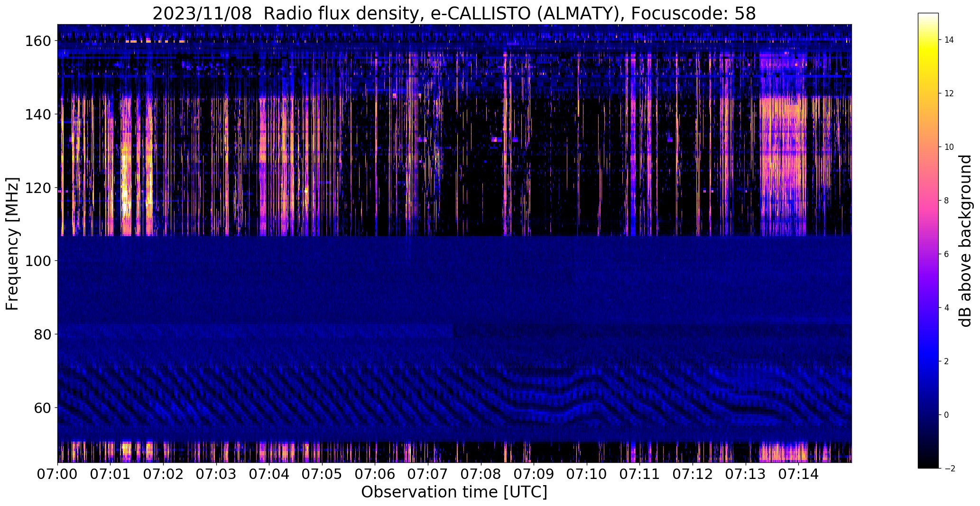Click the 07:07 time tick label
Image resolution: width=980 pixels, height=506 pixels.
click(x=428, y=474)
